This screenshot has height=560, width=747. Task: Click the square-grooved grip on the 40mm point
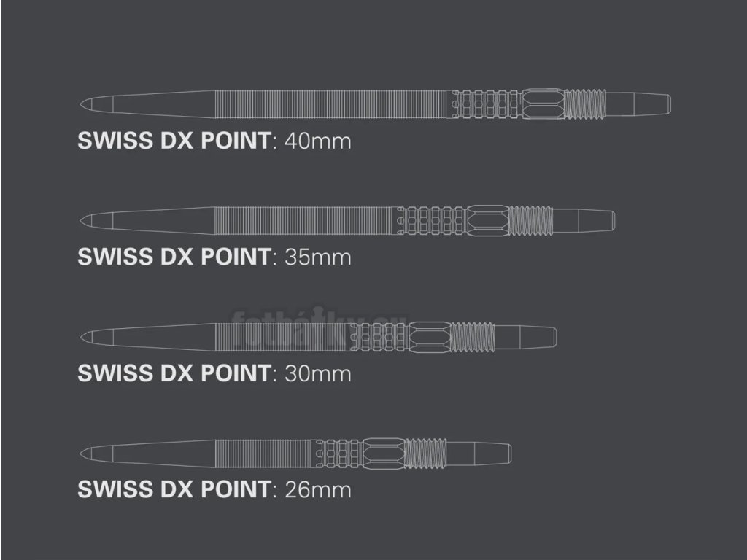pyautogui.click(x=487, y=104)
